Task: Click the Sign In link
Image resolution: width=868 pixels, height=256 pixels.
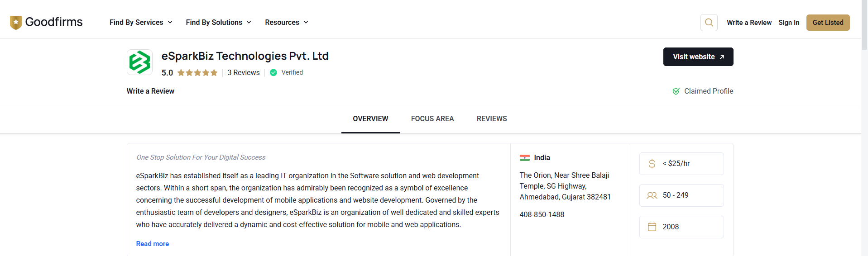Action: tap(789, 23)
